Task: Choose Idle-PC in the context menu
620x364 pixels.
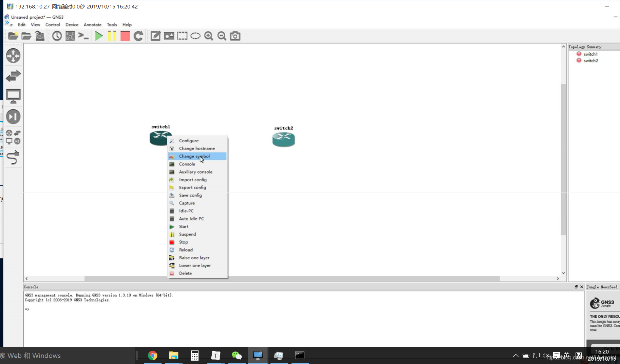Action: tap(197, 211)
